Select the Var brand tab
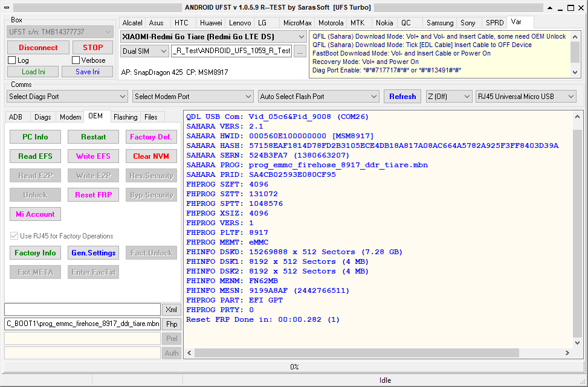The width and height of the screenshot is (588, 387). [520, 22]
